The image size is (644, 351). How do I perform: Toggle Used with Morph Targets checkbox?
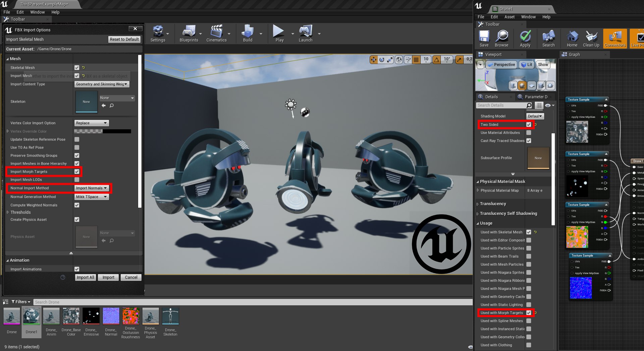pyautogui.click(x=529, y=313)
